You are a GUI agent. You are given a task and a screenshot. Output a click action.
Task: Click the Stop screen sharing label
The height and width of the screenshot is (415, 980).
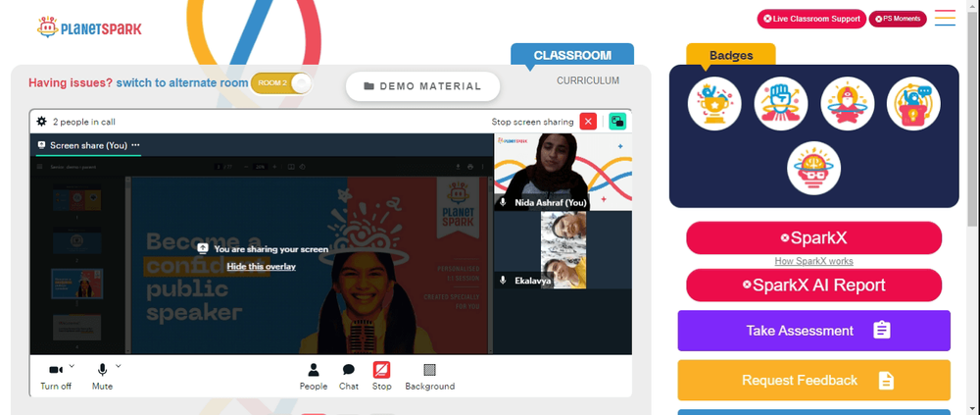pyautogui.click(x=532, y=122)
